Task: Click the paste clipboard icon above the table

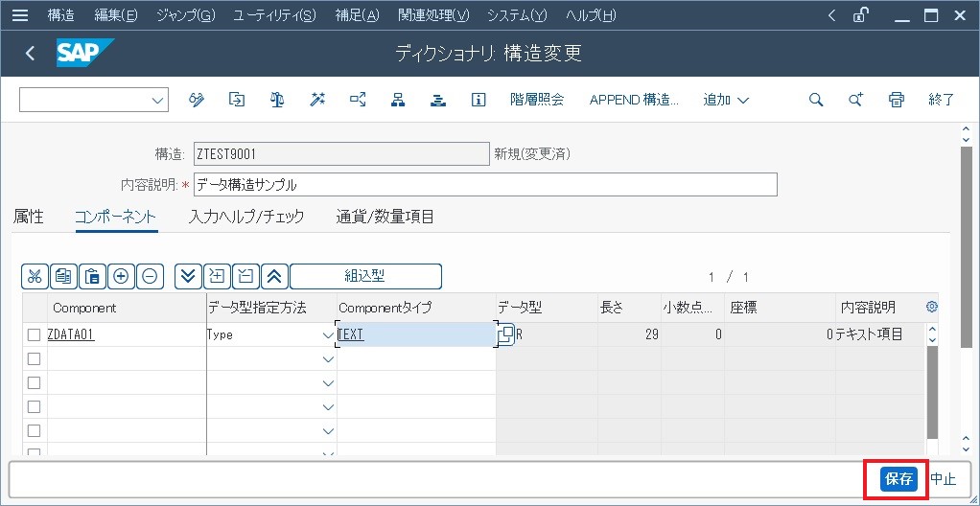Action: click(x=92, y=276)
